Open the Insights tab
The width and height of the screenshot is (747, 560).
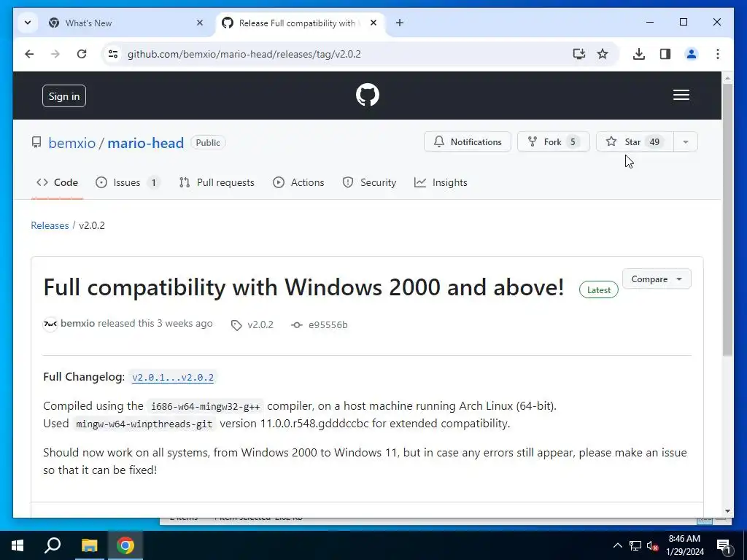point(441,182)
